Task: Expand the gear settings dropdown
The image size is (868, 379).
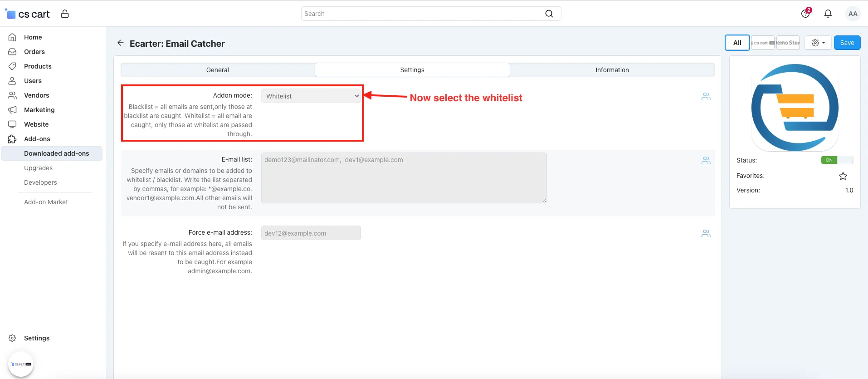Action: [818, 43]
